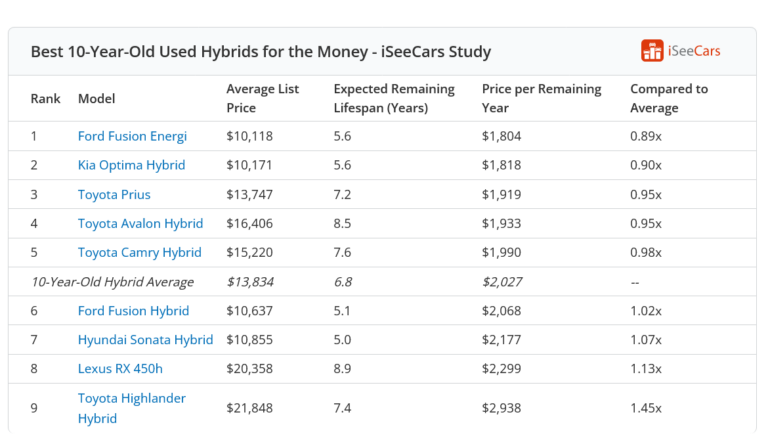Image resolution: width=768 pixels, height=446 pixels.
Task: Click the iSeeCars logo icon
Action: click(652, 51)
